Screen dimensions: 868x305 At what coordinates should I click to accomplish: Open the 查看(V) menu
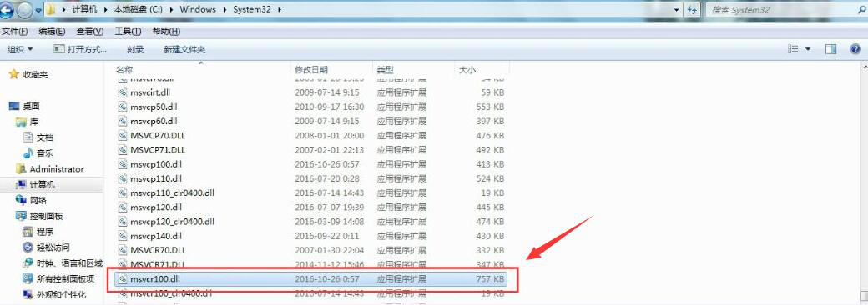pos(89,31)
